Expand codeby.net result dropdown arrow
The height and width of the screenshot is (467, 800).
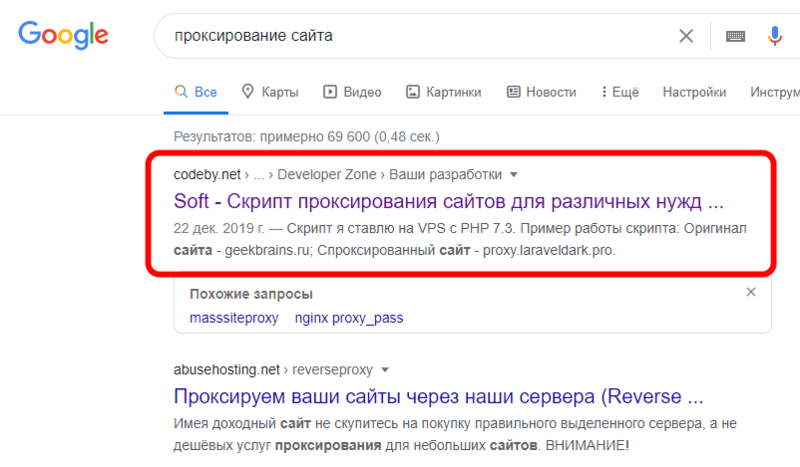click(514, 175)
